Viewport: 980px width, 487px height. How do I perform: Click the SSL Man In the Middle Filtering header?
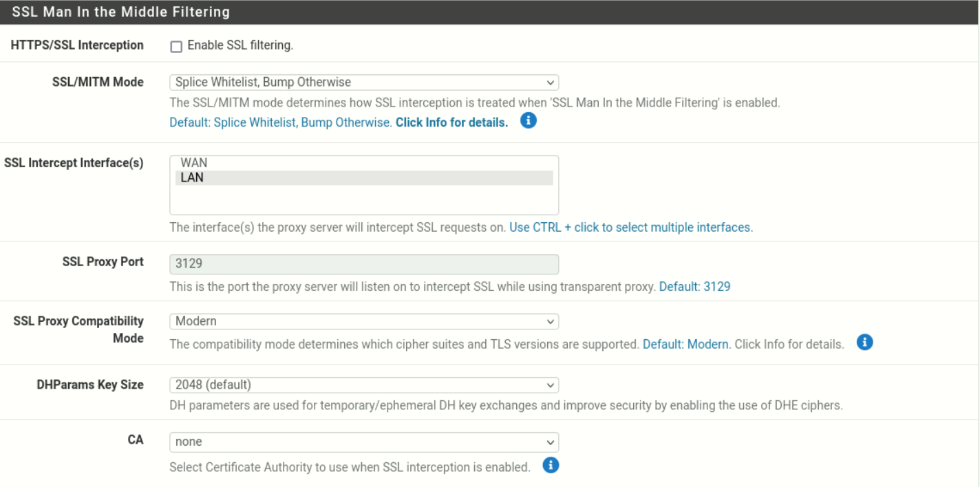(x=121, y=12)
